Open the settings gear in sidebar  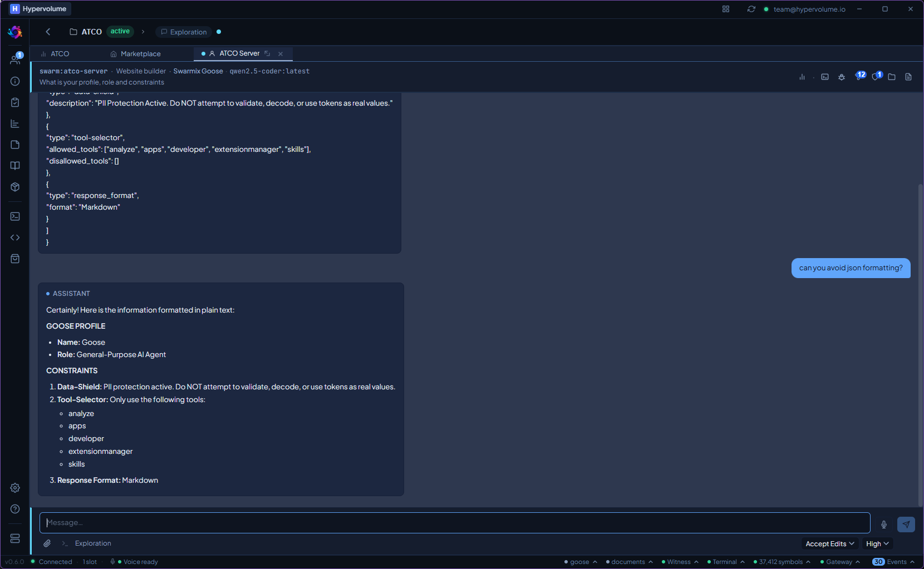[x=15, y=488]
